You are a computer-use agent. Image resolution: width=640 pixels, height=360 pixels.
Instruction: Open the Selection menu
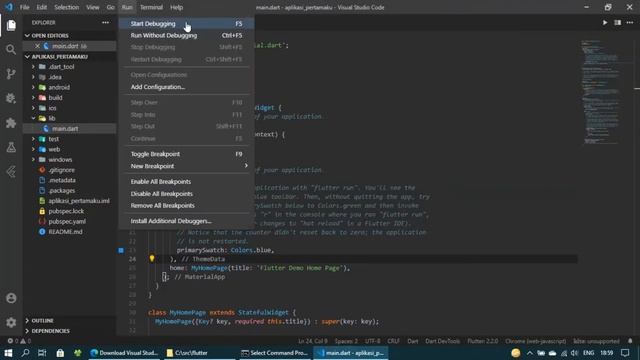tap(67, 7)
